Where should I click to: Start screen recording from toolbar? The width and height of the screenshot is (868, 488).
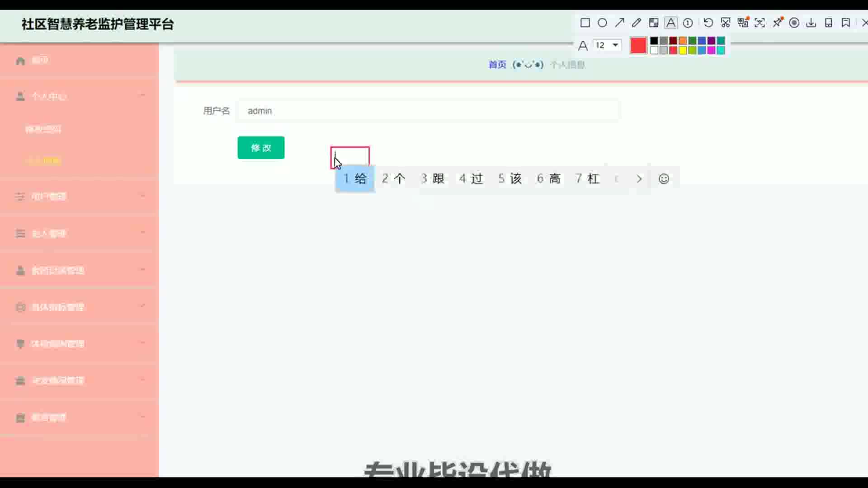[794, 23]
